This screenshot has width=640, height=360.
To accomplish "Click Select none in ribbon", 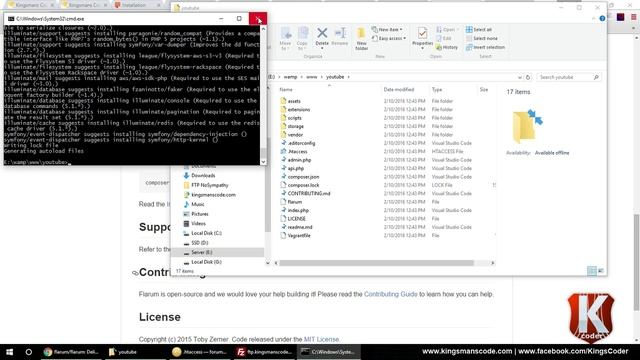I will (482, 38).
